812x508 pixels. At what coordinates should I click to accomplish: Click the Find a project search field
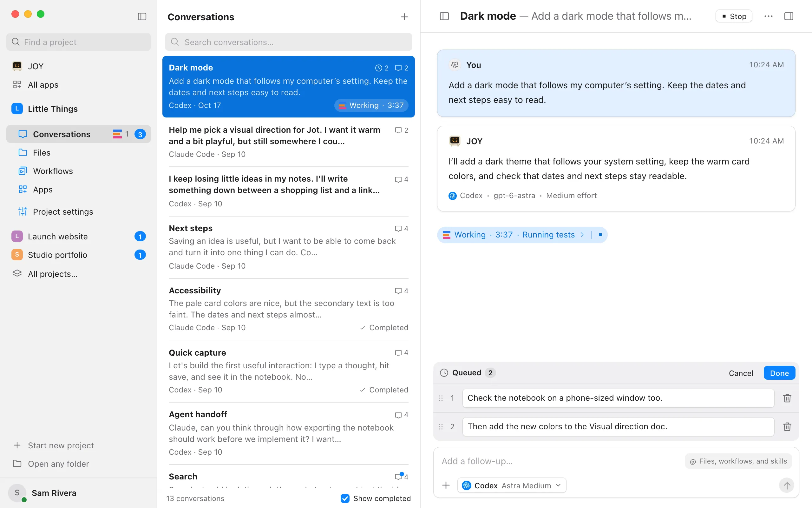coord(79,42)
